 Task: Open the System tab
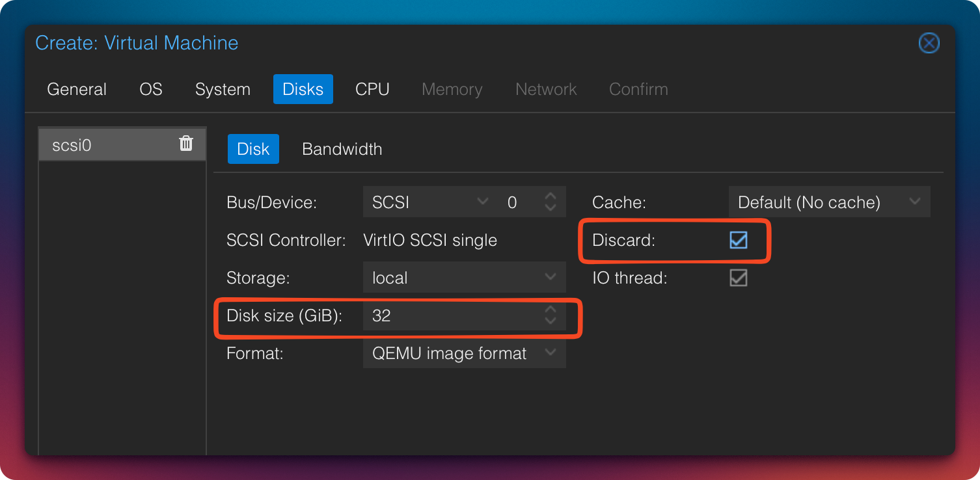click(x=223, y=89)
